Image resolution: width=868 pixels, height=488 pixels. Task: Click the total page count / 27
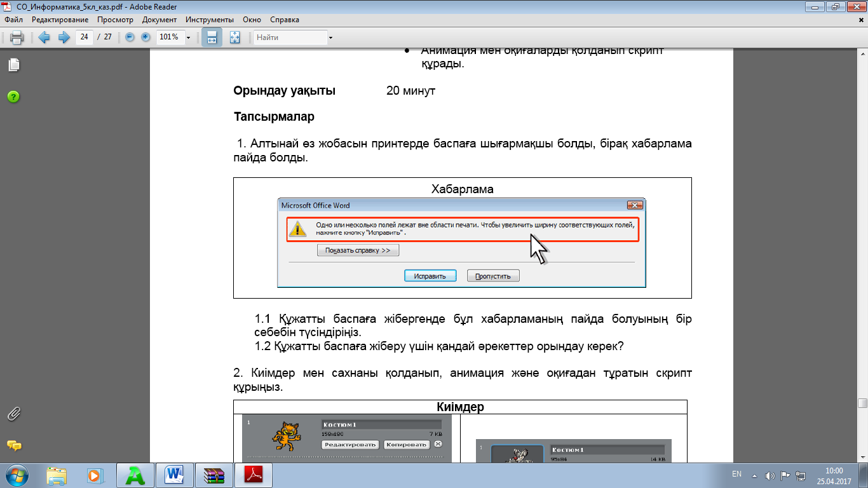tap(104, 37)
